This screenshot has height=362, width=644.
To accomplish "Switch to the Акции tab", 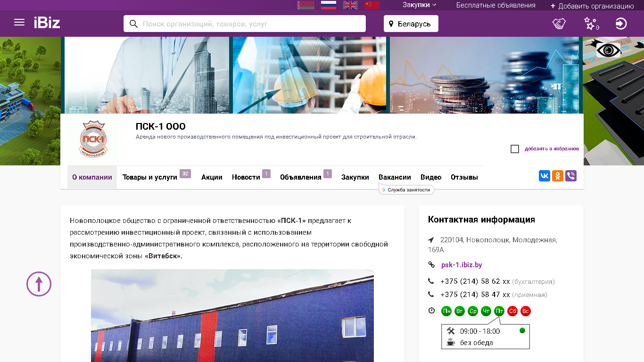I will (212, 177).
